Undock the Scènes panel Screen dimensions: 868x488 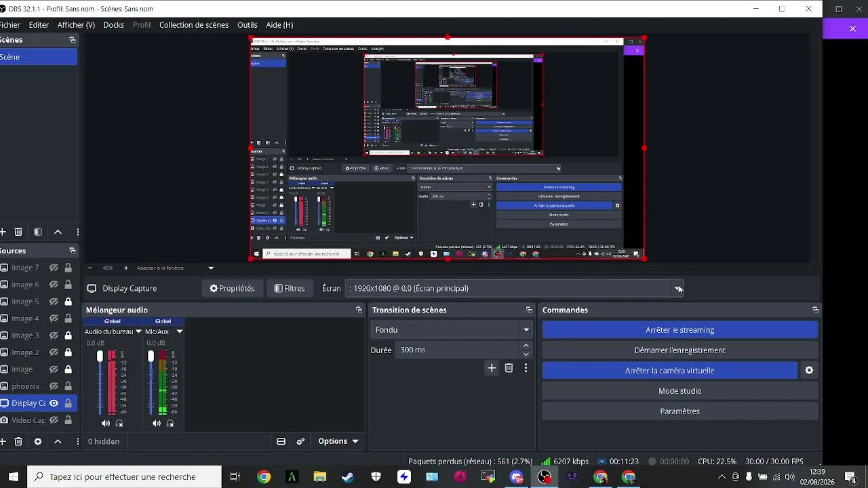point(73,40)
